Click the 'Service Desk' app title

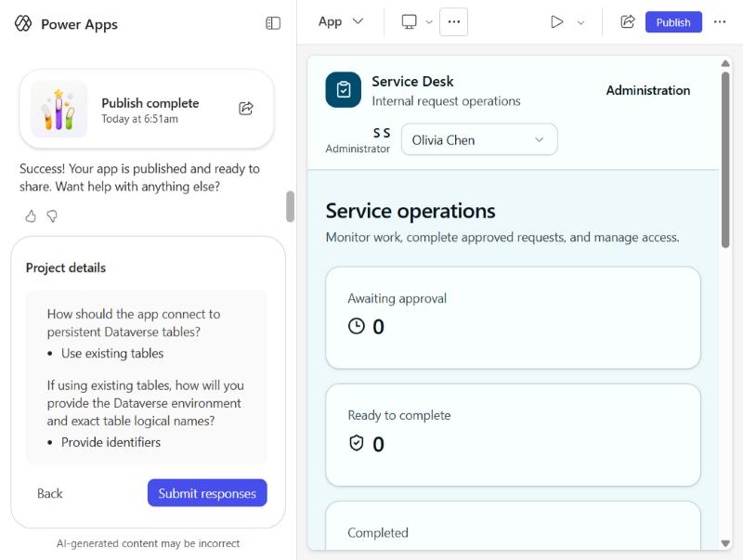(x=412, y=82)
